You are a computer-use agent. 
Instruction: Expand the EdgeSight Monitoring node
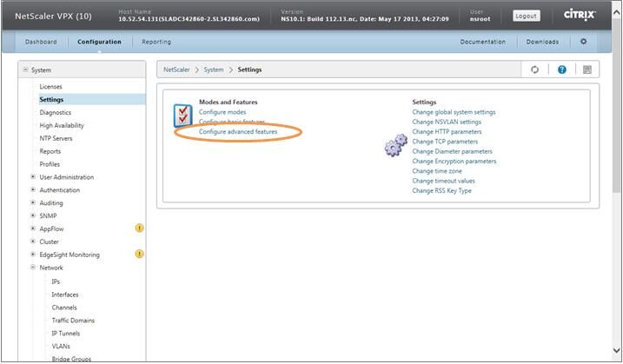(x=33, y=255)
